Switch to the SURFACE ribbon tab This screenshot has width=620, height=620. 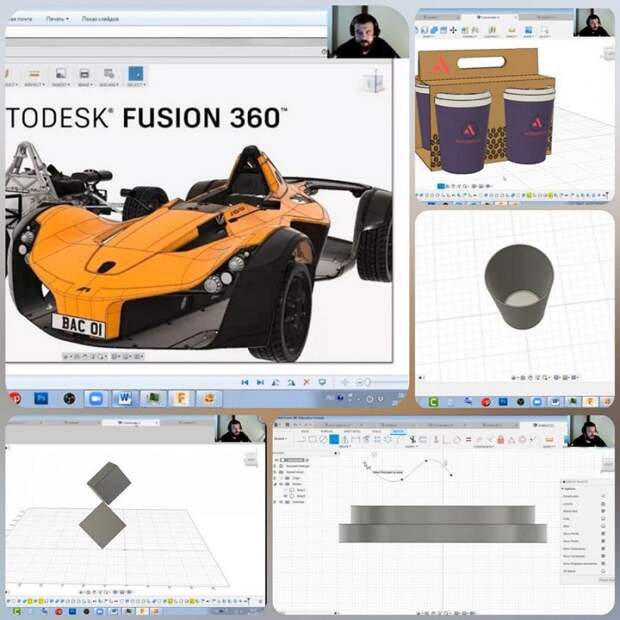(327, 431)
